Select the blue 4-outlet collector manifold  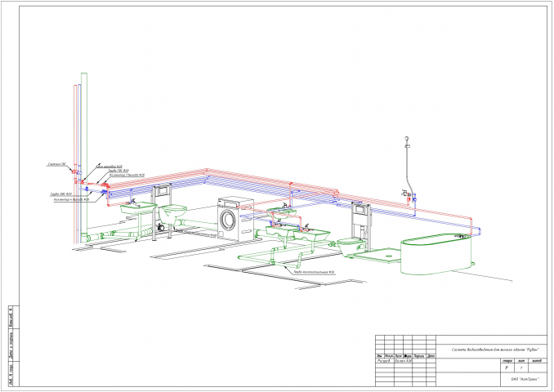point(104,192)
